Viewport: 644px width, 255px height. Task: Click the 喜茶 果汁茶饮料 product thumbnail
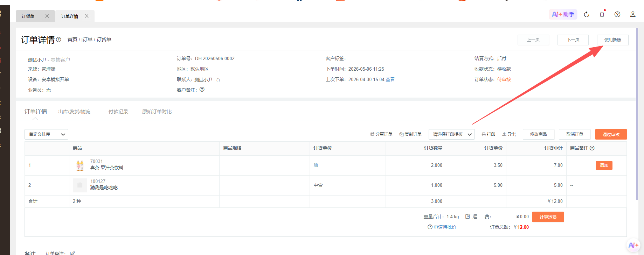80,165
